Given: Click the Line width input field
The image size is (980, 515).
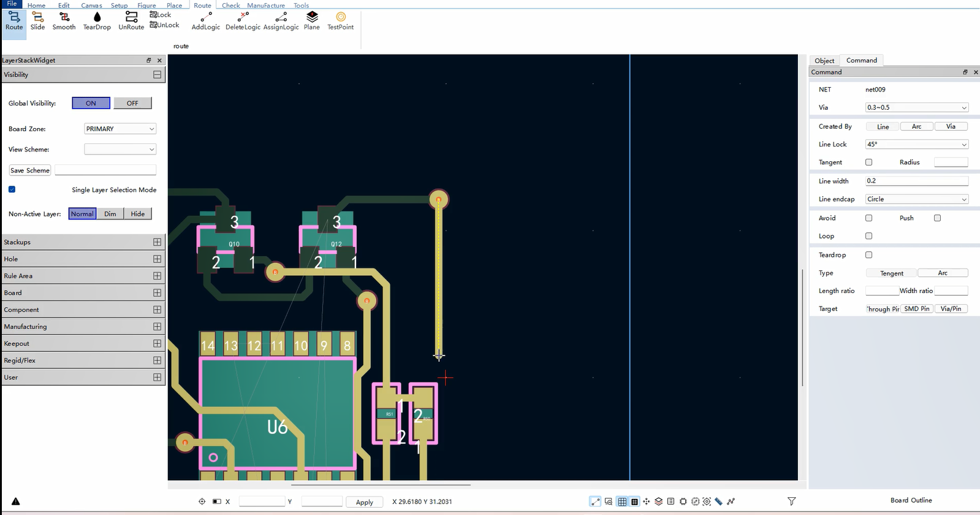Looking at the screenshot, I should tap(916, 181).
